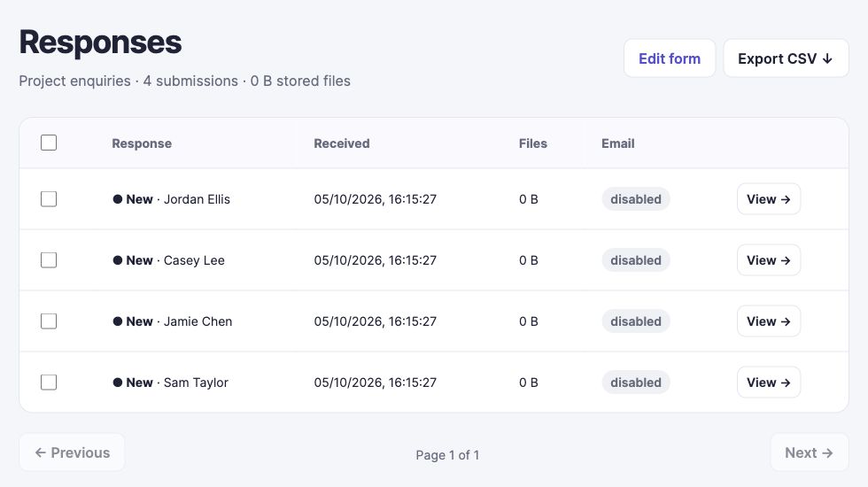Click the disabled email badge in Casey Lee's row

click(x=636, y=260)
